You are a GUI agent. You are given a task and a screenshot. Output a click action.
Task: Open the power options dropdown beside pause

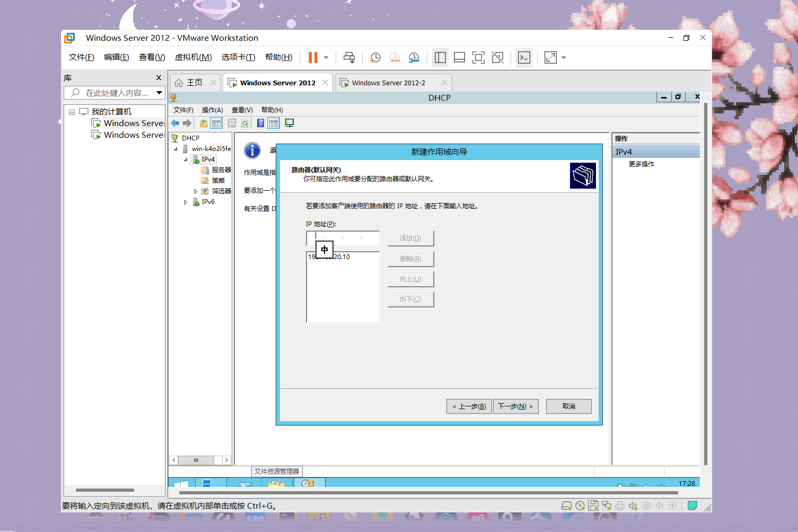pyautogui.click(x=326, y=57)
